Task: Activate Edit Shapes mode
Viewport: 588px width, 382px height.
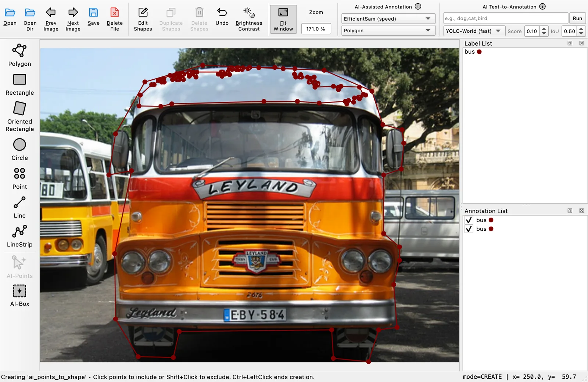Action: tap(143, 19)
